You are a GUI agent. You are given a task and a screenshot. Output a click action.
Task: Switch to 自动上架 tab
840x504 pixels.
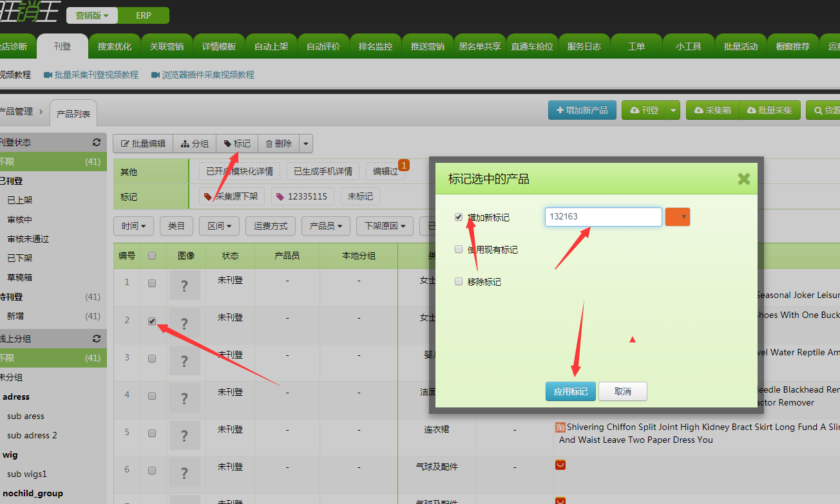pyautogui.click(x=271, y=46)
